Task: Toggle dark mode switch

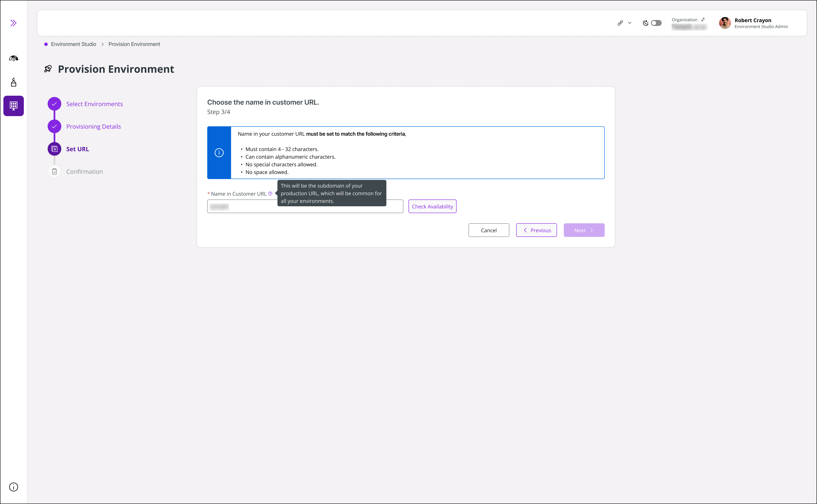Action: pos(656,23)
